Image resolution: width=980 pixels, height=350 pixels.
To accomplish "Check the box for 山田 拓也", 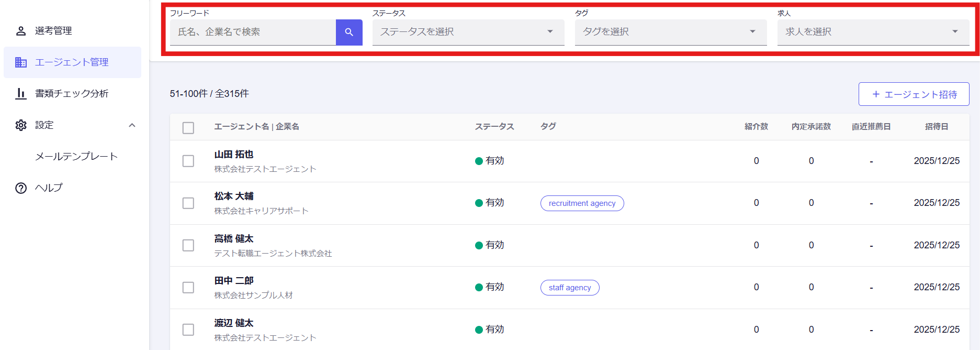I will [188, 161].
